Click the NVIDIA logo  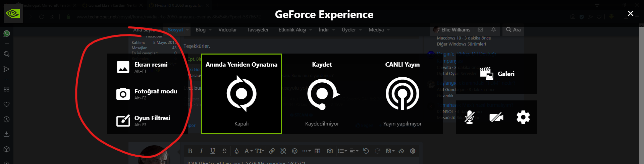click(13, 13)
